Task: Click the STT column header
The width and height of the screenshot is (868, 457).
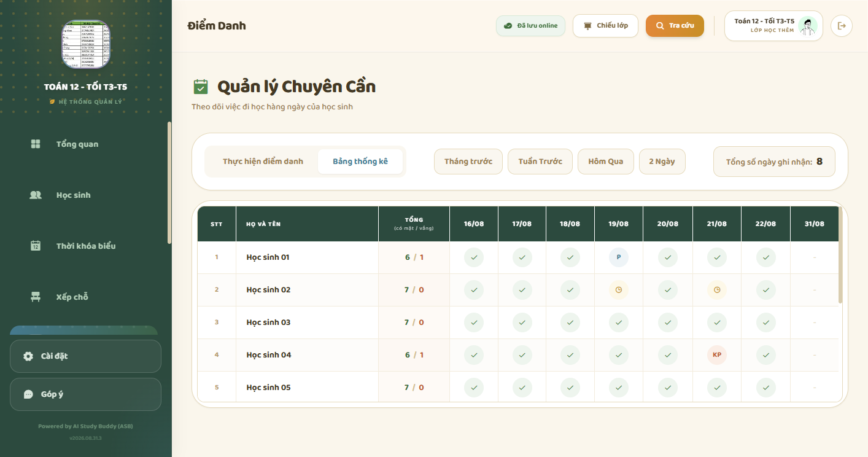Action: pyautogui.click(x=217, y=224)
